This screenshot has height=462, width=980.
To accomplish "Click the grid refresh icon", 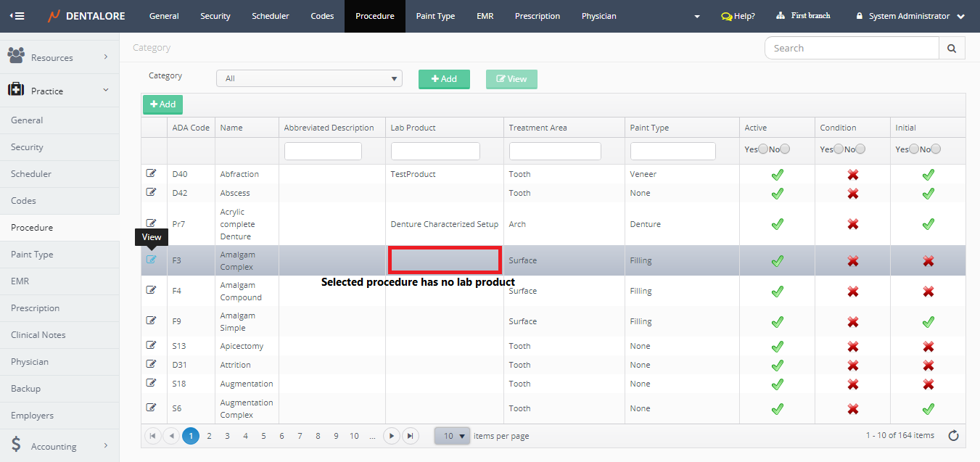I will (953, 435).
